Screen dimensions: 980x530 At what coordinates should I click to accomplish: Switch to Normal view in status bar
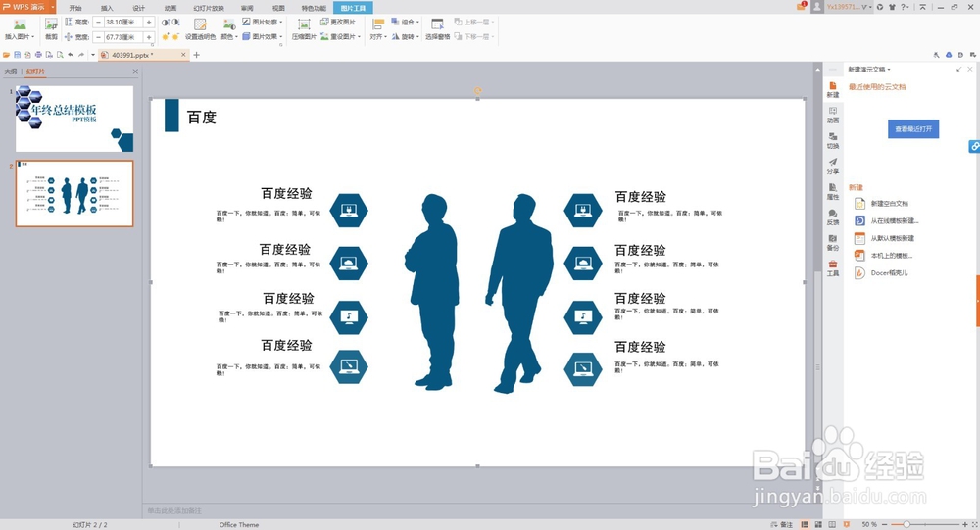coord(805,524)
